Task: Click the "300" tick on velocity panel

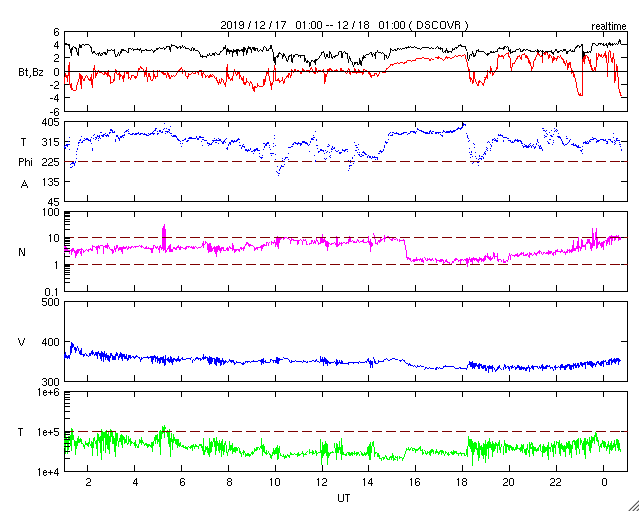Action: point(51,382)
